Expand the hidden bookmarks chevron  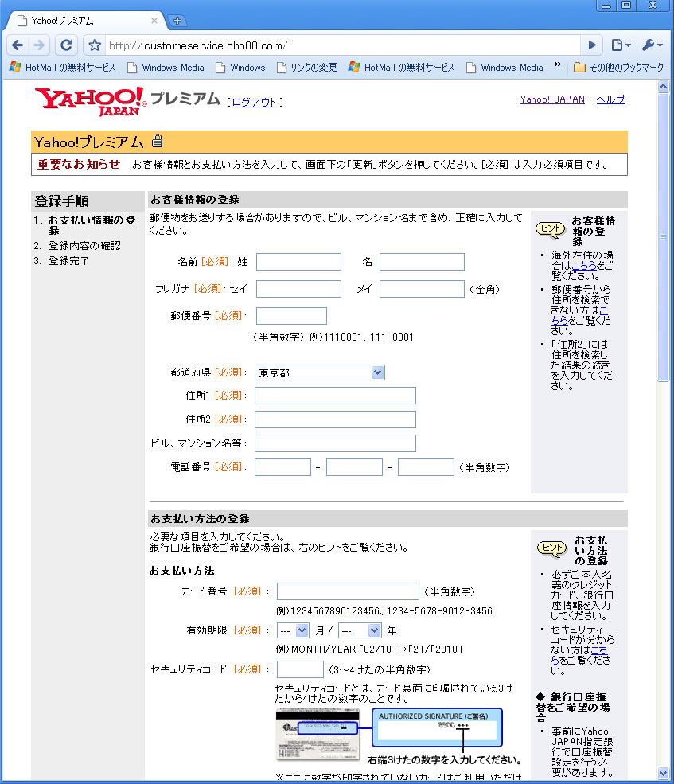pos(557,65)
